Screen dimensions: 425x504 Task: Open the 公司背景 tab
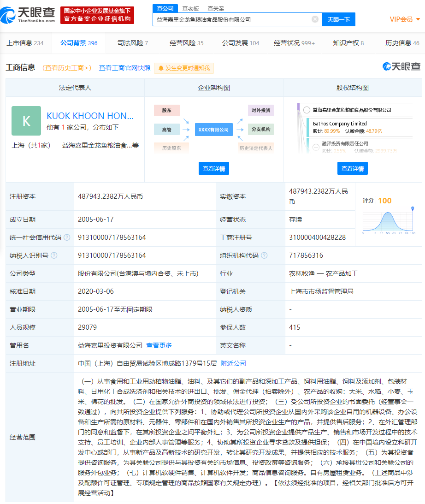79,43
